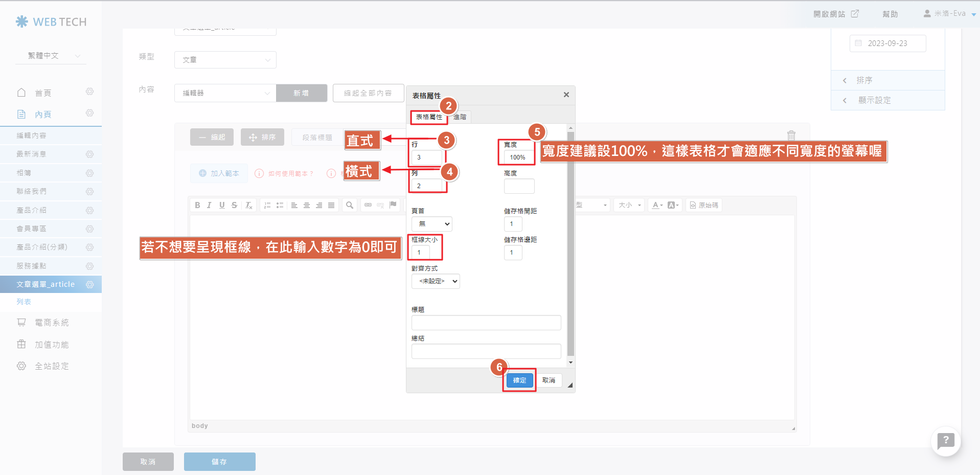The height and width of the screenshot is (475, 980).
Task: Open the 頁首 dropdown in the table dialog
Action: point(431,224)
